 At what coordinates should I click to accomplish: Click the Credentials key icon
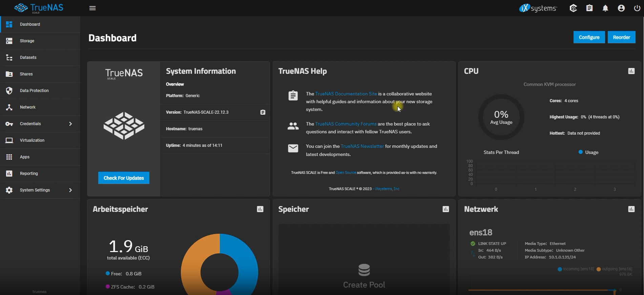[x=9, y=124]
